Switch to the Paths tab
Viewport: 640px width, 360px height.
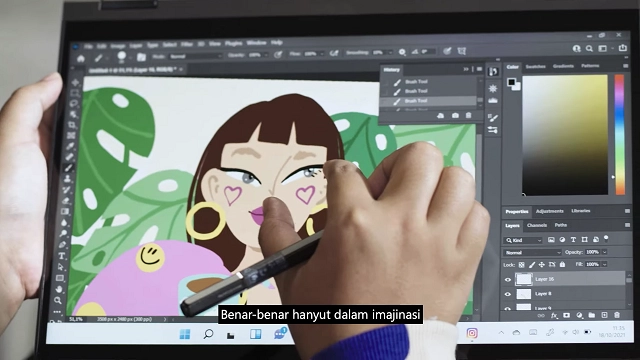click(561, 225)
